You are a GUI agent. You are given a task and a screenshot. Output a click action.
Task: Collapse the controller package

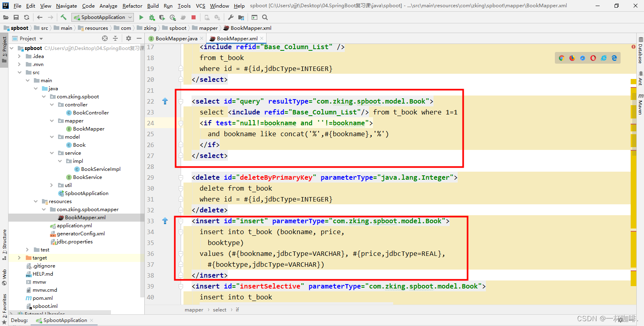click(52, 105)
